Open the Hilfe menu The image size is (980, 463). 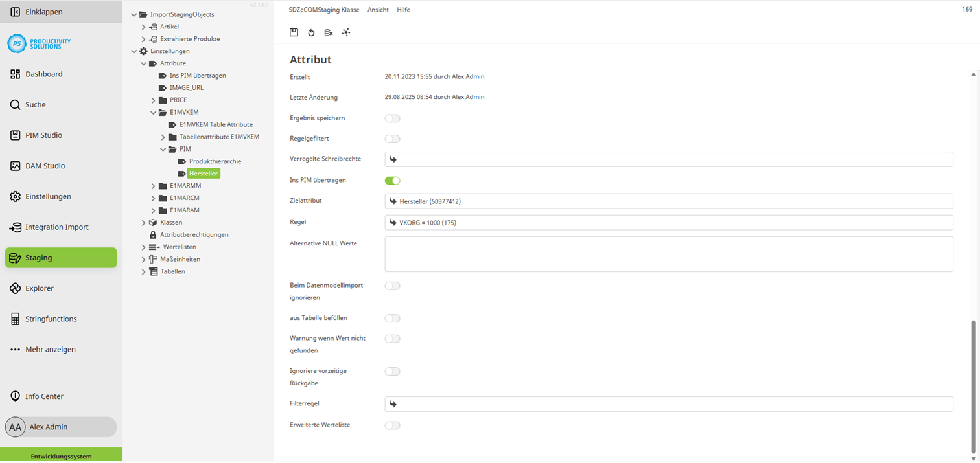404,10
